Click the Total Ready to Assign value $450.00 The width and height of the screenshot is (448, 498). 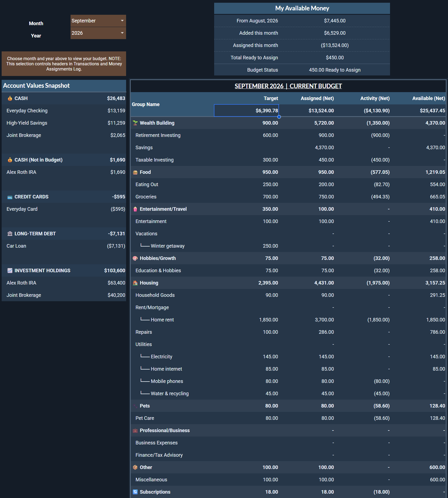coord(335,58)
